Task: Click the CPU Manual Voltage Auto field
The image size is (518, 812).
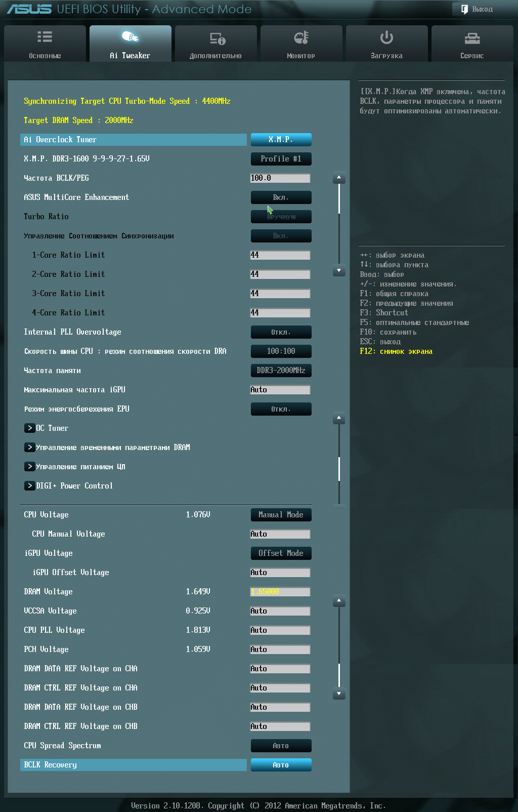Action: coord(280,534)
